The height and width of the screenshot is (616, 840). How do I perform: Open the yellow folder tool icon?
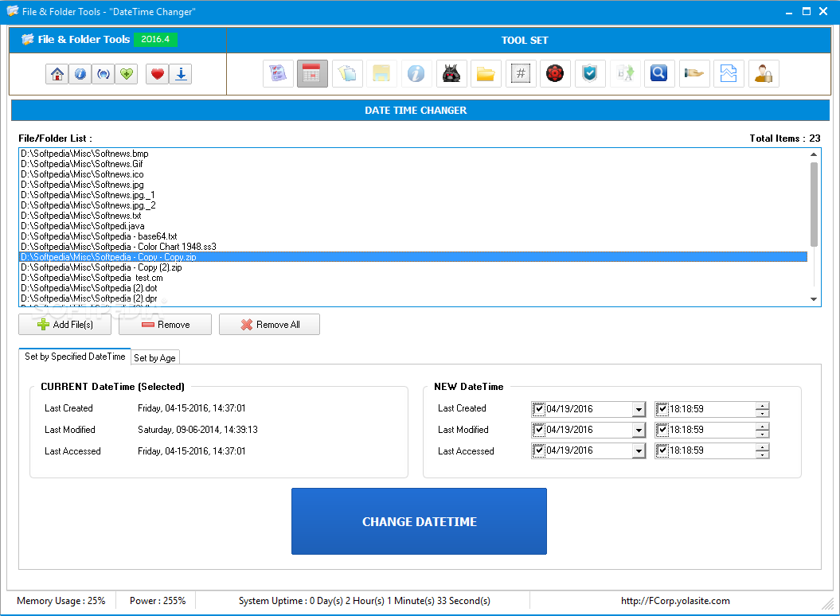[x=486, y=73]
